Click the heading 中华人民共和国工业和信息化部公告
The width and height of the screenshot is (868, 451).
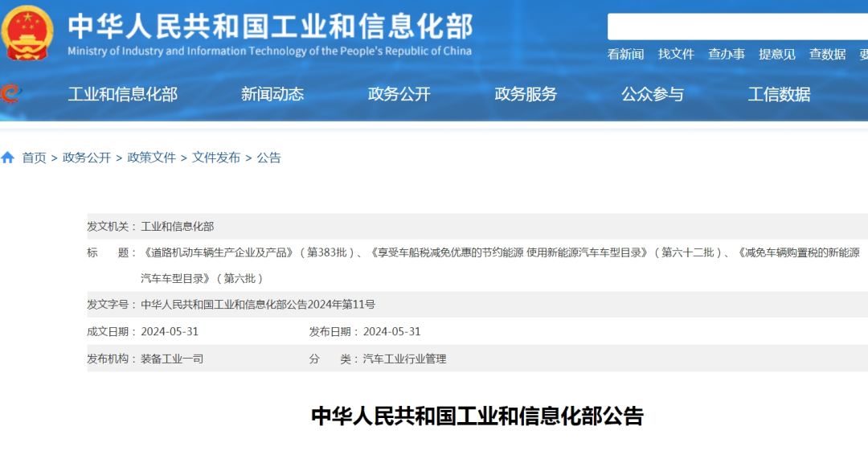click(x=477, y=416)
